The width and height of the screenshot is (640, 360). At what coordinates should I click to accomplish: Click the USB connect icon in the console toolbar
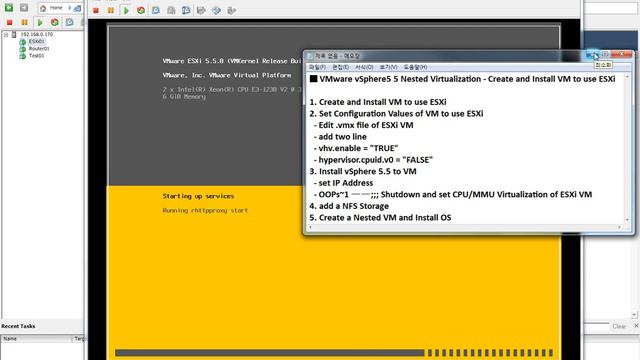click(231, 10)
